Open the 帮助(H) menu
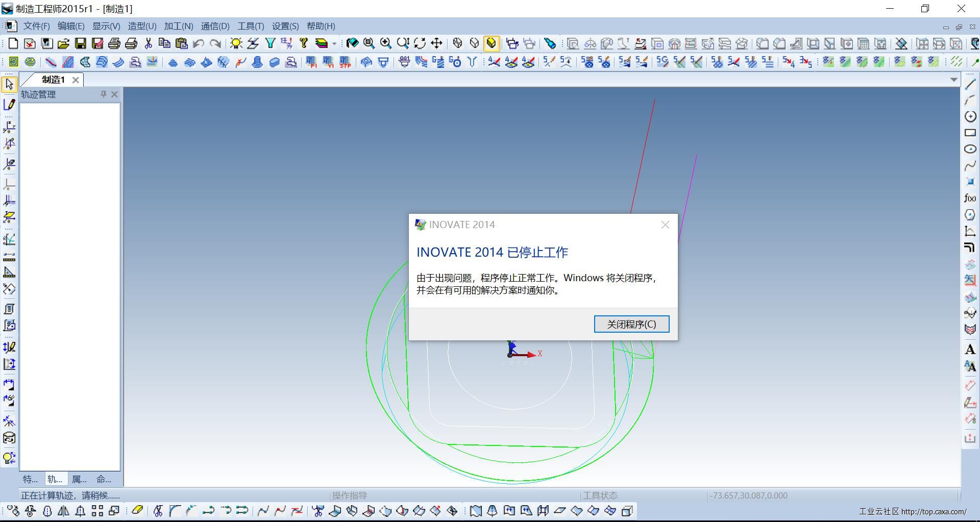This screenshot has height=522, width=980. [x=321, y=26]
